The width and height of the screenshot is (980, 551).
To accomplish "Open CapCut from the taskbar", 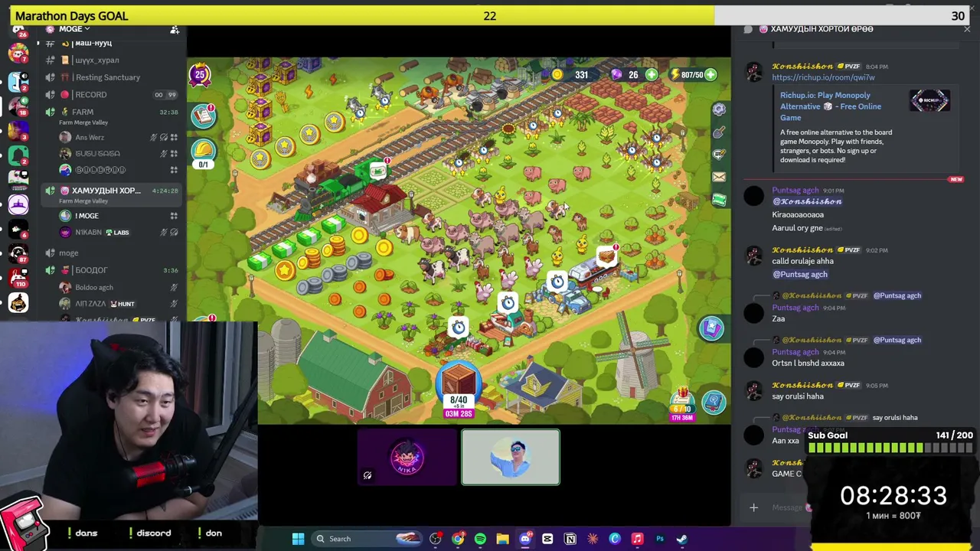I will pos(547,539).
